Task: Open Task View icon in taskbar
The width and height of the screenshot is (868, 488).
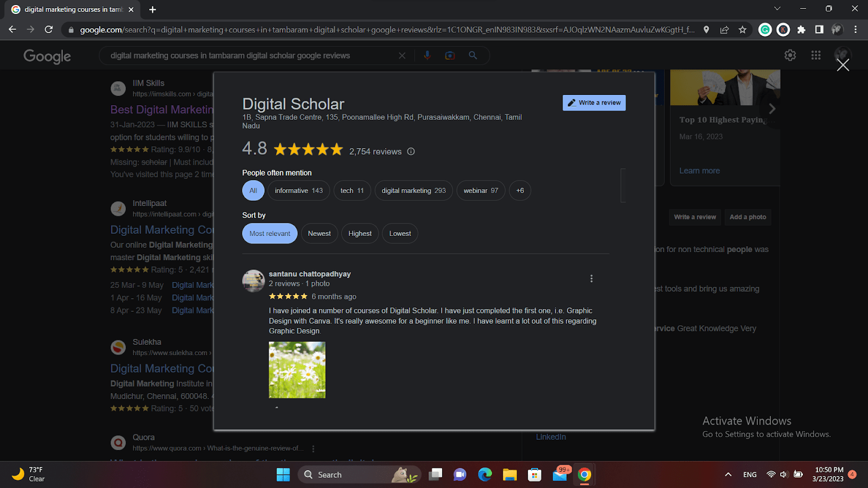Action: point(435,474)
